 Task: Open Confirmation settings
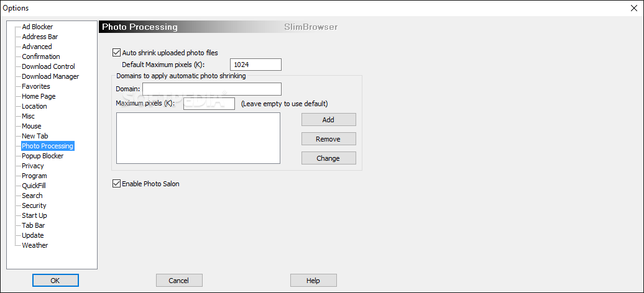pyautogui.click(x=40, y=56)
